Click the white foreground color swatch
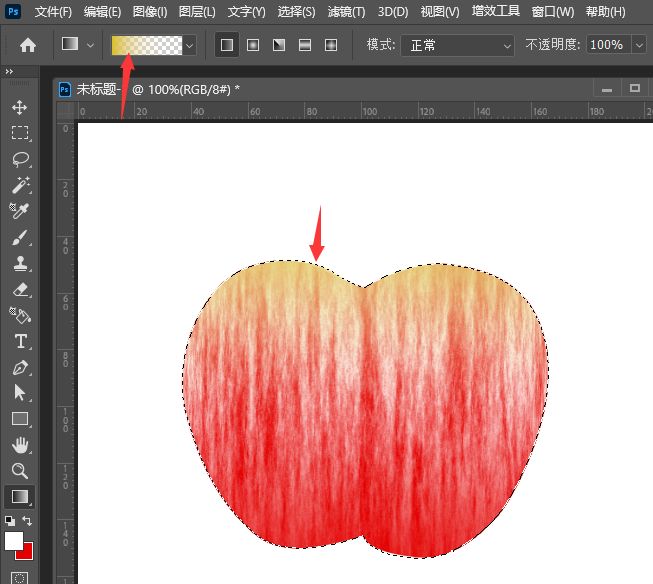 pyautogui.click(x=14, y=541)
